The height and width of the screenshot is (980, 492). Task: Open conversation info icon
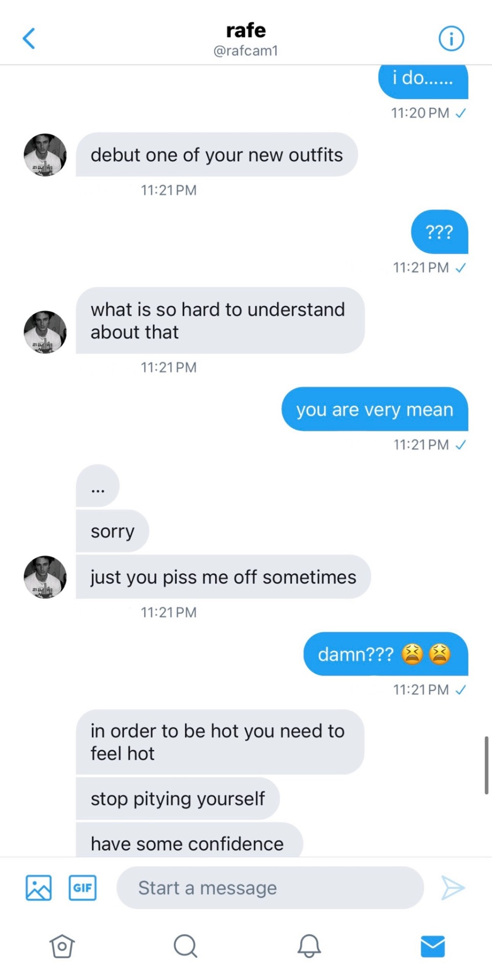tap(451, 38)
